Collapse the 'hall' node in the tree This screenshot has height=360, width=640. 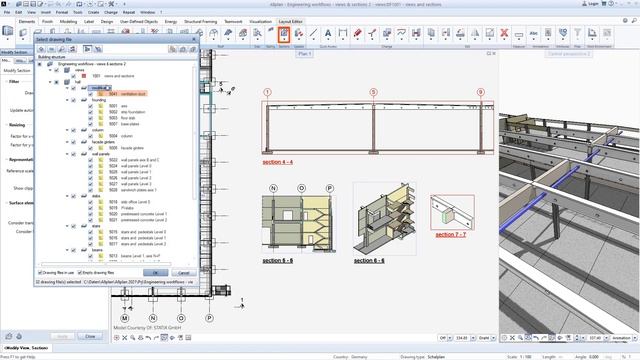pos(50,82)
